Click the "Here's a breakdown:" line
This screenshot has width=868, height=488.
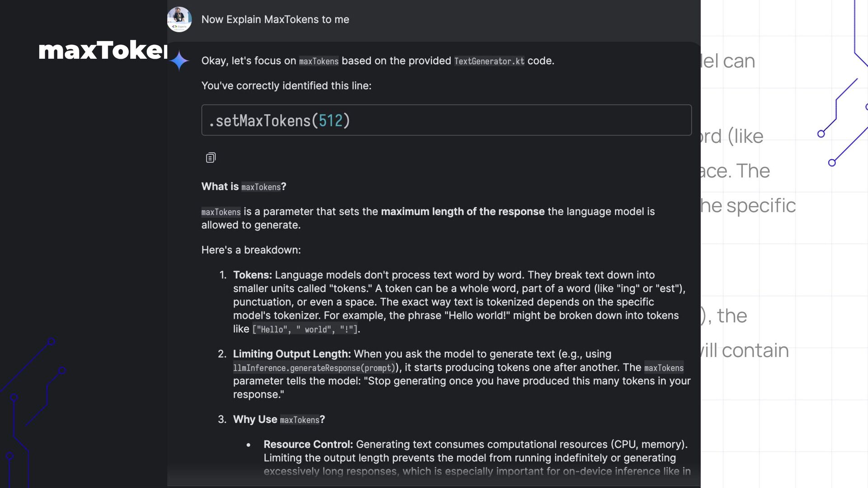pos(251,250)
